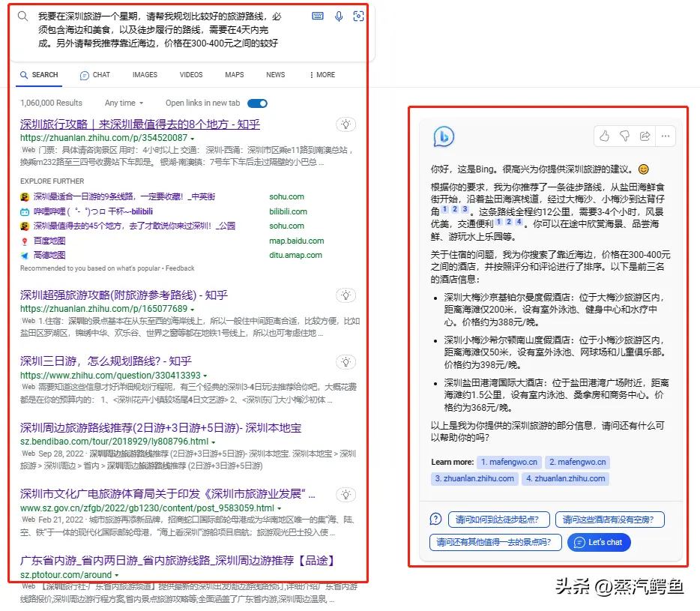Click inside the search query text box

coord(160,30)
